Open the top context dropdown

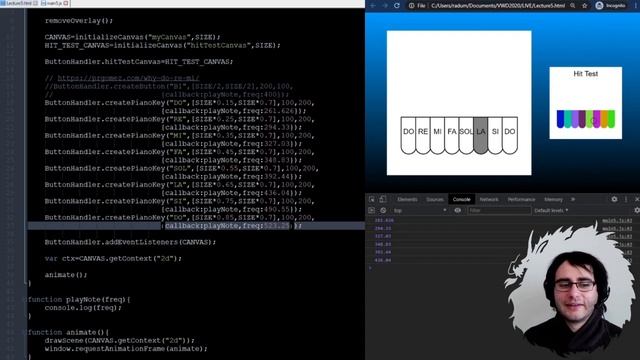pyautogui.click(x=420, y=210)
